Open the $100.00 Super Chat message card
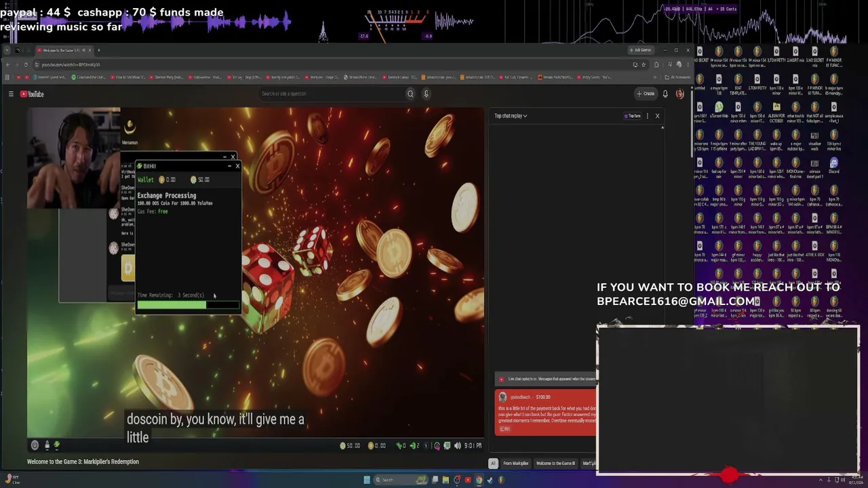The image size is (868, 488). 546,412
